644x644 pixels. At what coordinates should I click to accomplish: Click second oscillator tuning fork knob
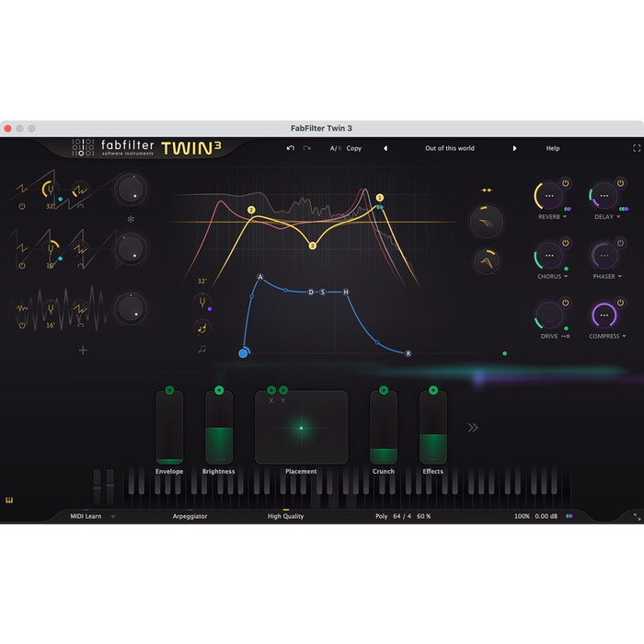click(x=51, y=248)
